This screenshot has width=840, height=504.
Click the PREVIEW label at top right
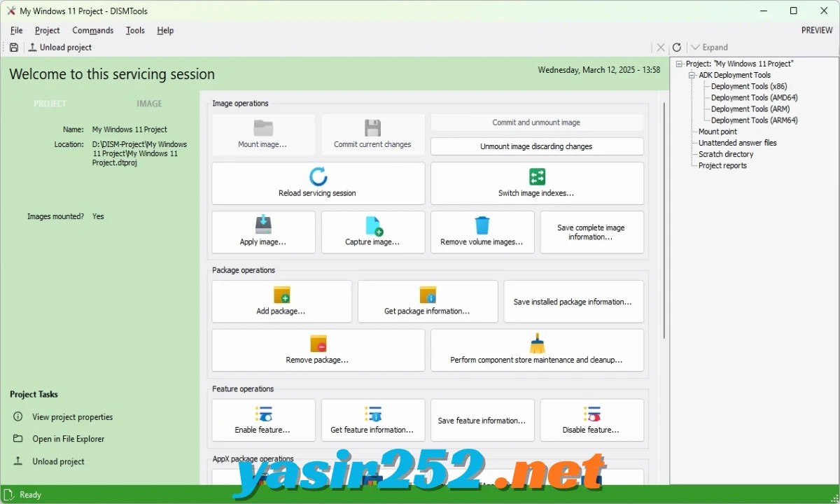[817, 30]
